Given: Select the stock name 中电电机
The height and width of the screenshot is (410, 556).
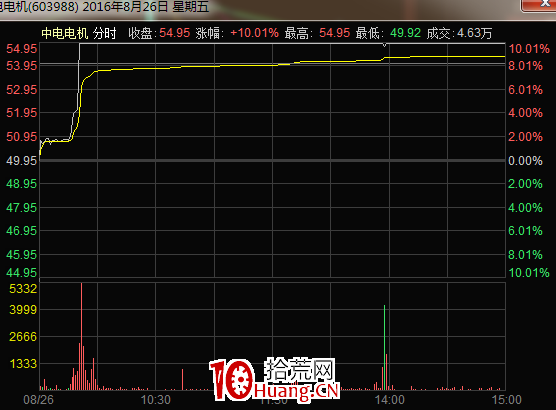Looking at the screenshot, I should 65,33.
